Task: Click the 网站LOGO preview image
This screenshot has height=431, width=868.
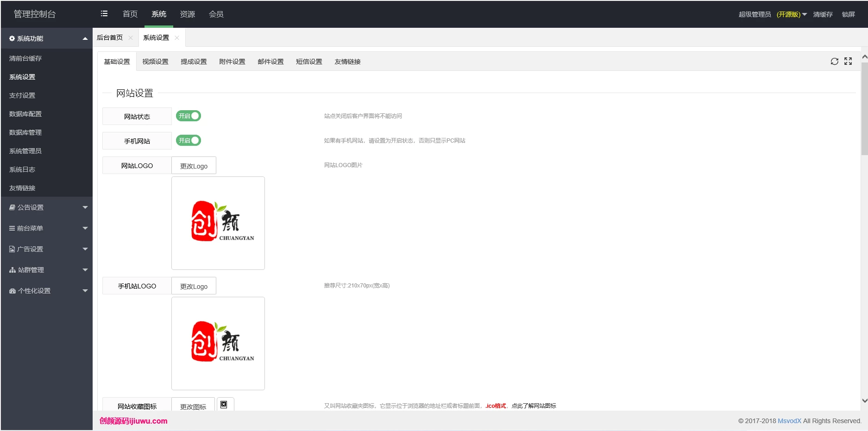Action: 218,223
